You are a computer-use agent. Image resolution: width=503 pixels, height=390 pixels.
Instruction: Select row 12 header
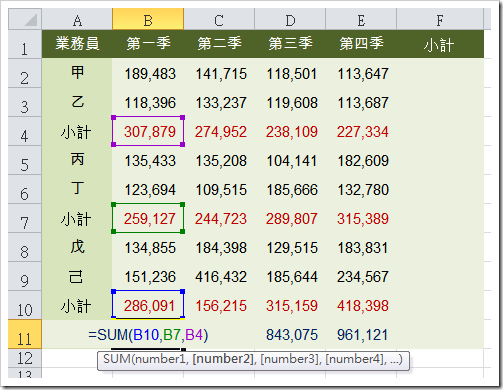tap(25, 358)
